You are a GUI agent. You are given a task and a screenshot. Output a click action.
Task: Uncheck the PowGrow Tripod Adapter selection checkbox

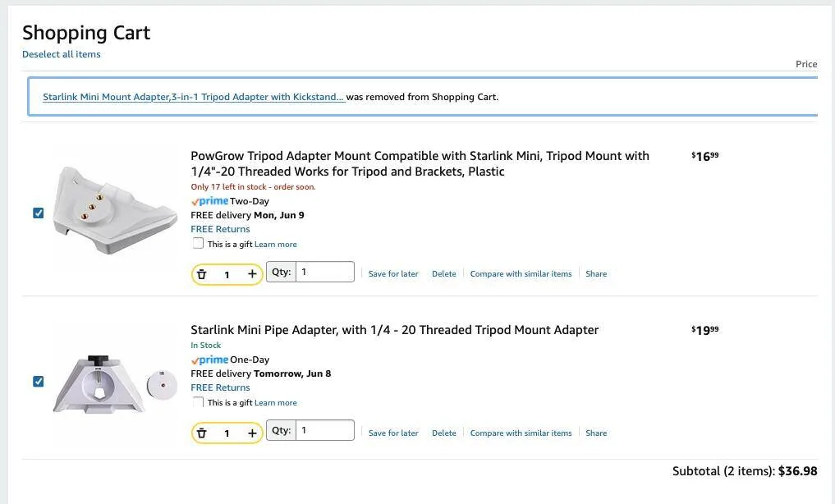[39, 213]
